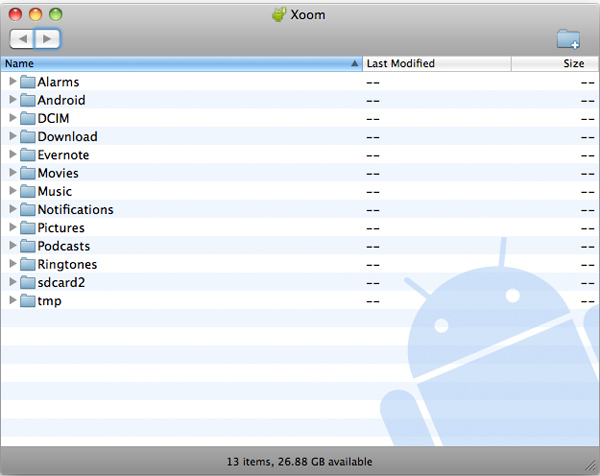Click the 13 items status bar text
This screenshot has height=476, width=600.
click(x=299, y=462)
